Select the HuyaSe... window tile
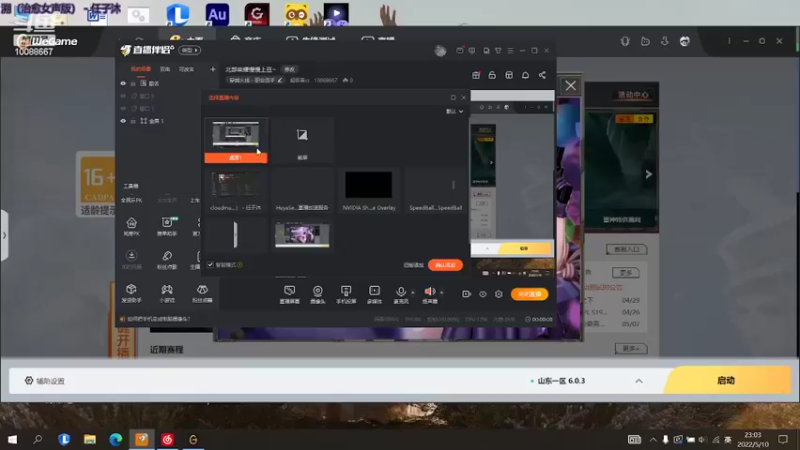The width and height of the screenshot is (800, 450). click(302, 190)
